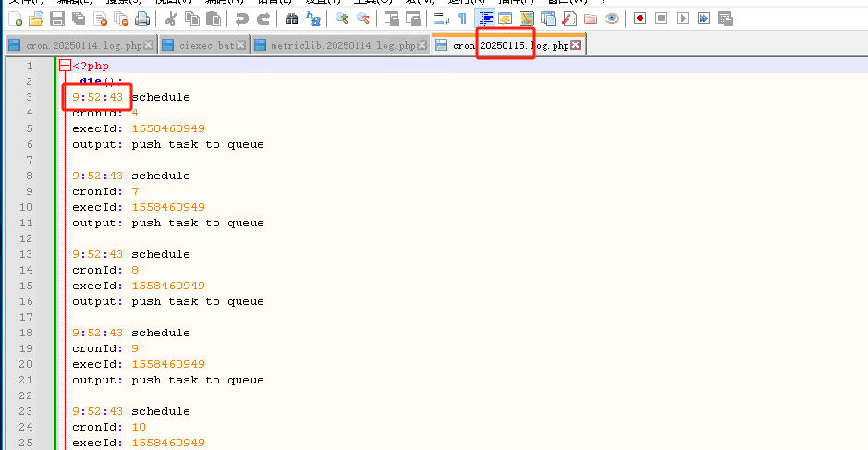Image resolution: width=868 pixels, height=450 pixels.
Task: Zoom in with the magnifier plus icon
Action: [341, 18]
